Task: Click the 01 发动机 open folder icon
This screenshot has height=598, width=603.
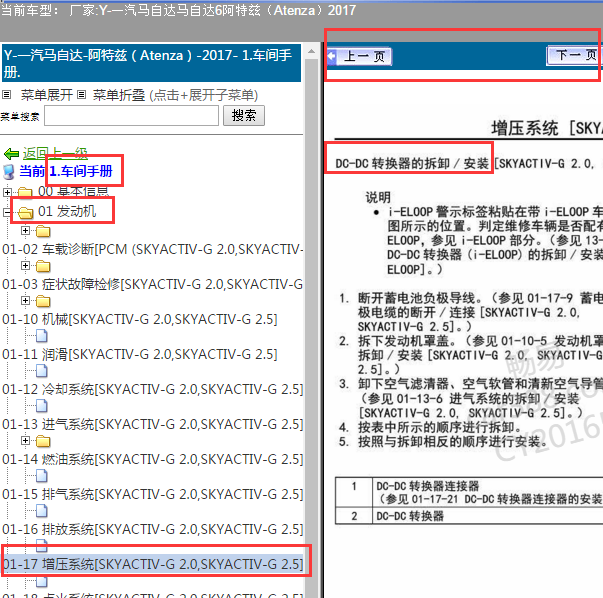Action: 25,212
